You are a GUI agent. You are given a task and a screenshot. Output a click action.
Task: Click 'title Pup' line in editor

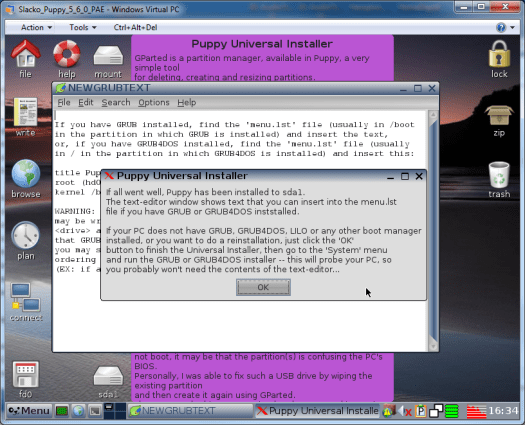[x=78, y=173]
